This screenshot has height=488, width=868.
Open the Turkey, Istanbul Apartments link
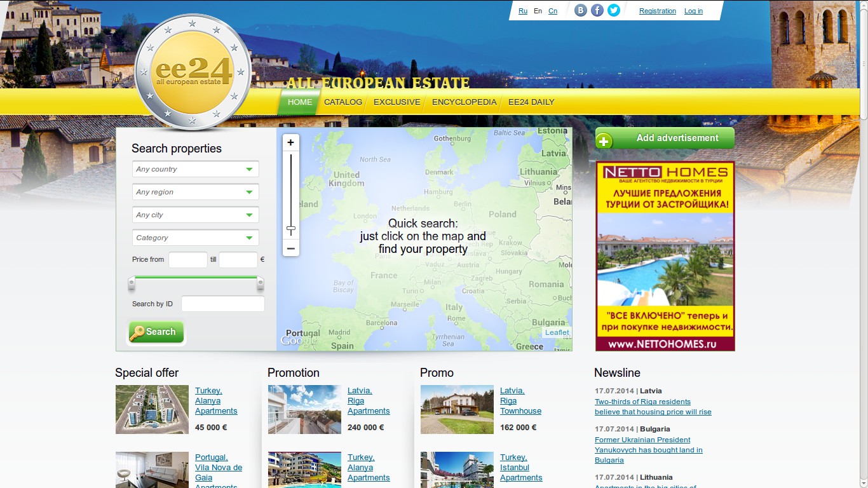pos(521,468)
